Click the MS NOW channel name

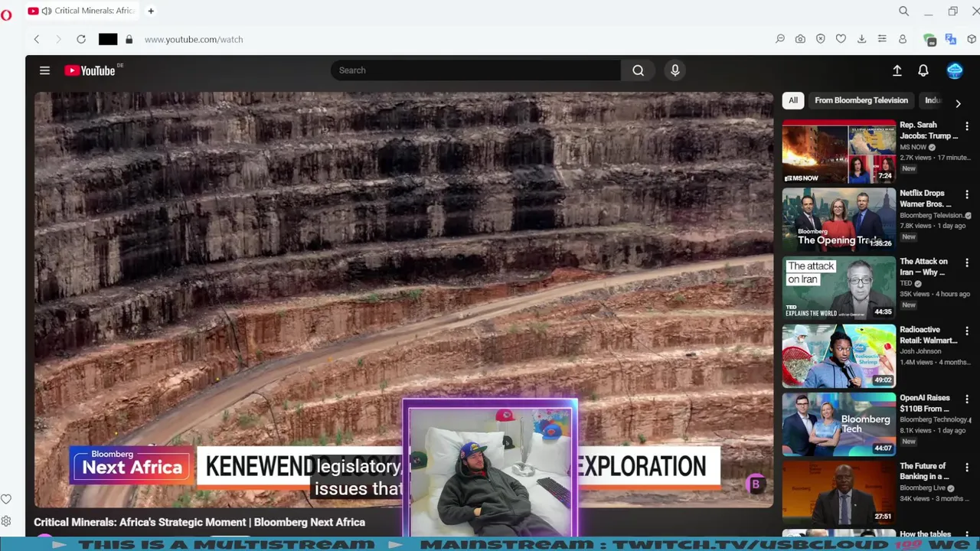click(x=913, y=147)
